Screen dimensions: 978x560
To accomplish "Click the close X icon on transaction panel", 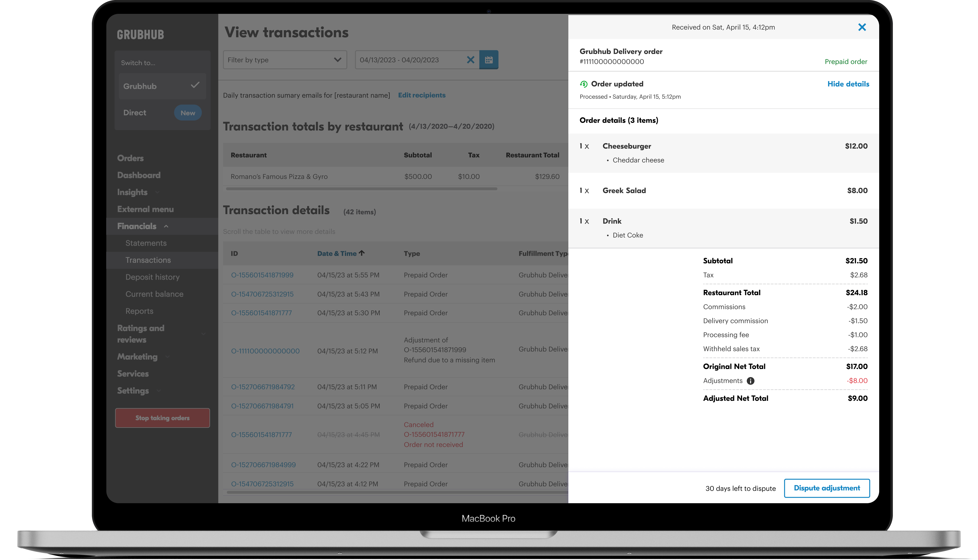I will pos(862,27).
